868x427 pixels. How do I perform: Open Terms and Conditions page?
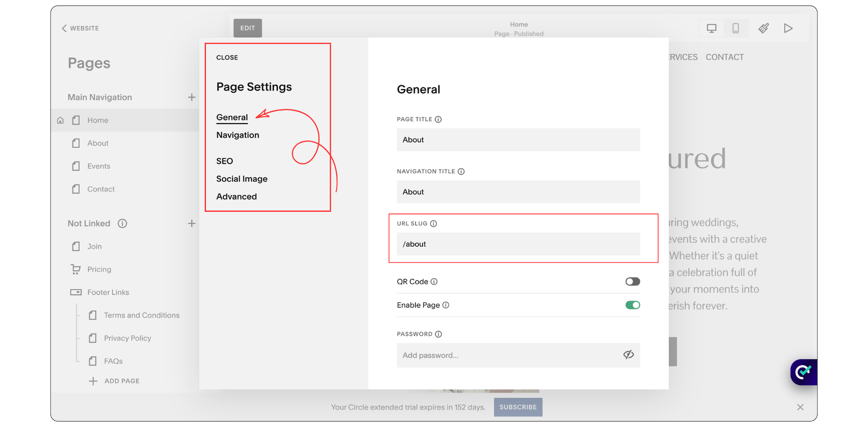tap(142, 315)
